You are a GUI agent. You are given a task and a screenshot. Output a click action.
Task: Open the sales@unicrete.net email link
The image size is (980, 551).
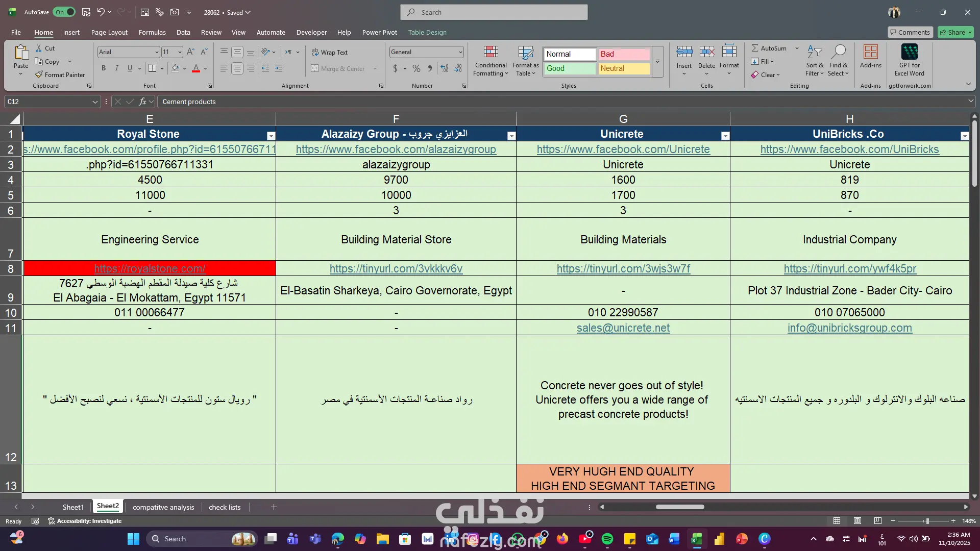click(x=623, y=328)
